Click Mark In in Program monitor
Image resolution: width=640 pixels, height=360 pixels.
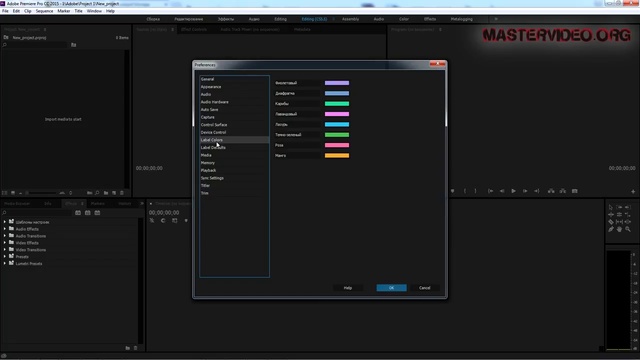tap(464, 191)
